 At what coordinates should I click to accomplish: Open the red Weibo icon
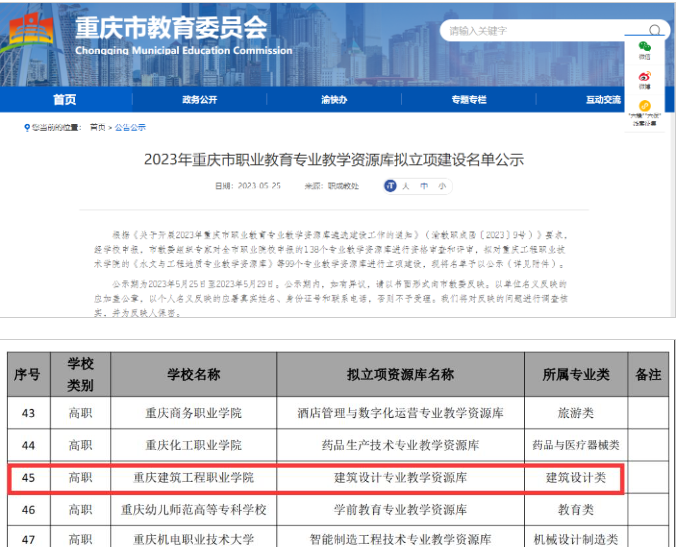click(x=645, y=76)
